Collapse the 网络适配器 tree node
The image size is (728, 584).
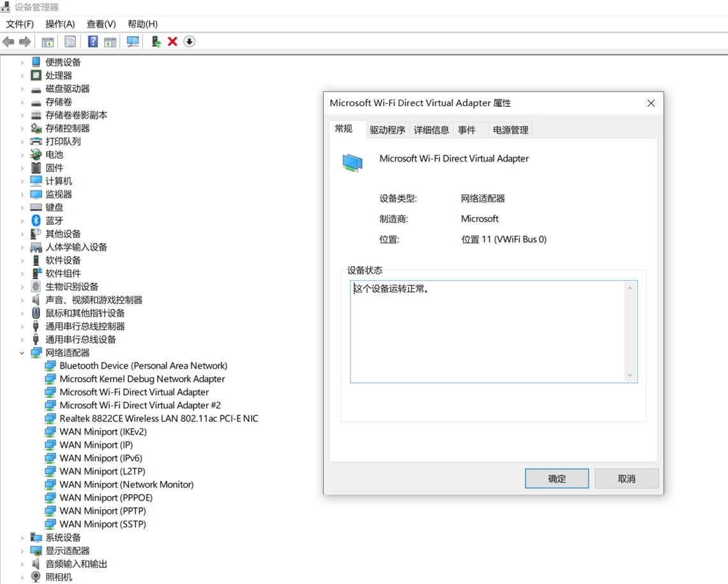click(22, 353)
